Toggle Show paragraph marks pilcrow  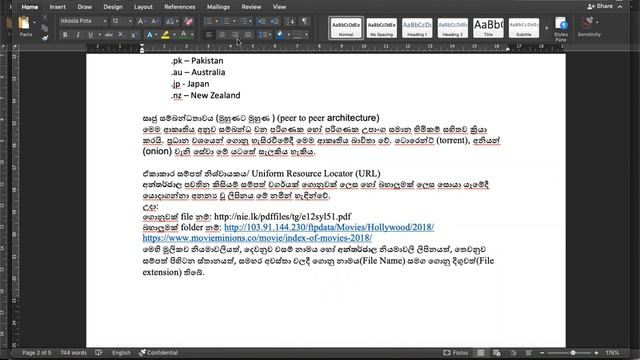[304, 21]
